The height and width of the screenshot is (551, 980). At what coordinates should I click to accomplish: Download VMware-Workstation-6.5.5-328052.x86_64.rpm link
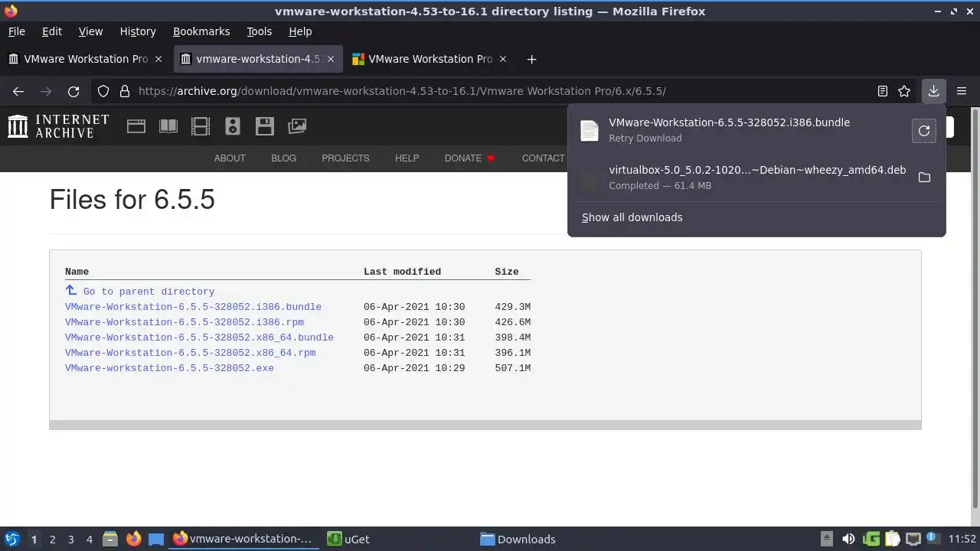(191, 353)
